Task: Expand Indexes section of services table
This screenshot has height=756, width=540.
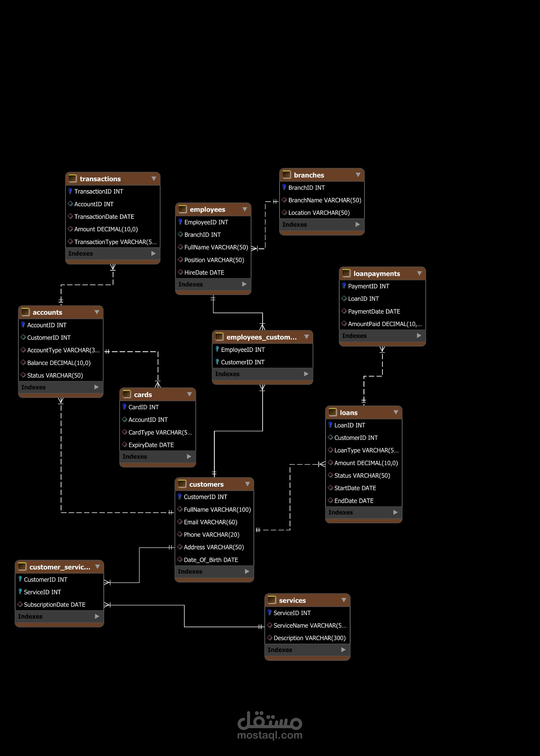Action: click(343, 650)
